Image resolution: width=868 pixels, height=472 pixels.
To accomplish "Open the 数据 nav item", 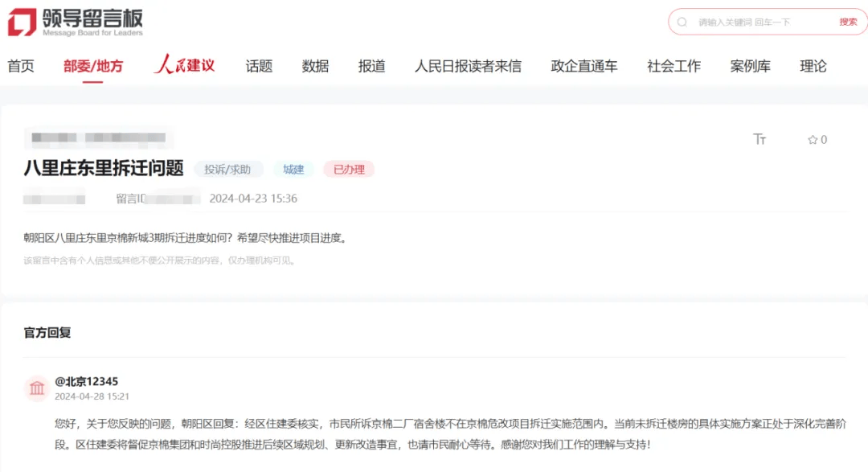I will pos(316,66).
